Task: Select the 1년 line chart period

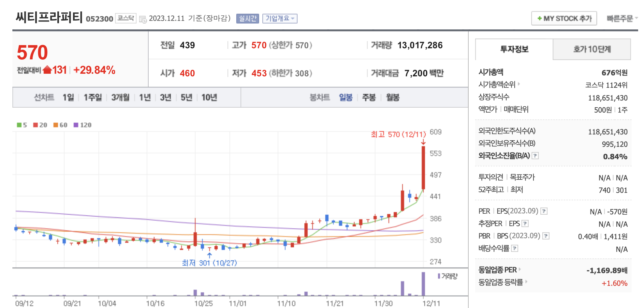Action: pos(145,97)
